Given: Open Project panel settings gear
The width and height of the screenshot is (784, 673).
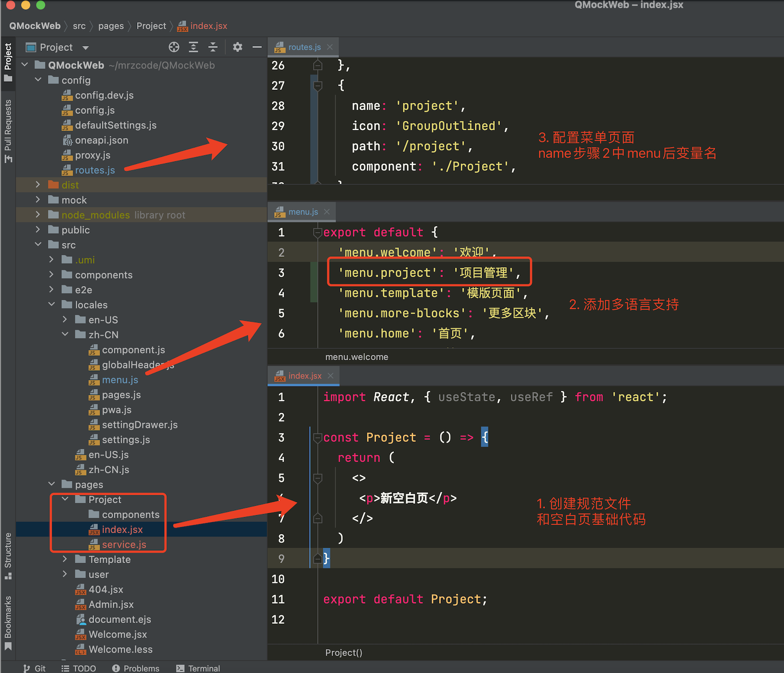Looking at the screenshot, I should (x=238, y=47).
